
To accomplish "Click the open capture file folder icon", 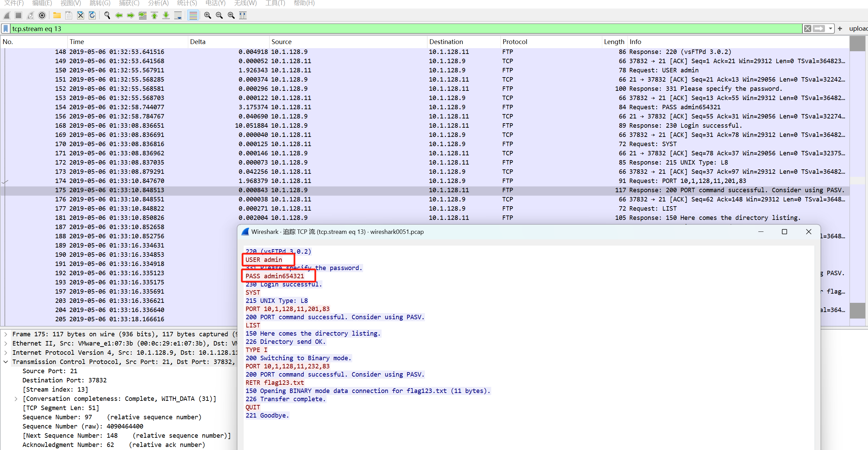I will (57, 15).
